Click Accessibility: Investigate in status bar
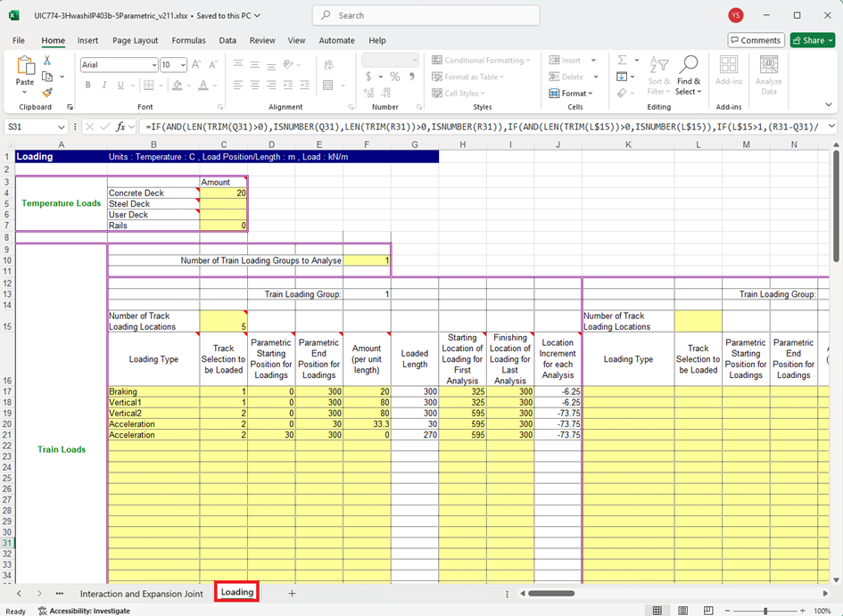This screenshot has width=843, height=616. coord(83,611)
